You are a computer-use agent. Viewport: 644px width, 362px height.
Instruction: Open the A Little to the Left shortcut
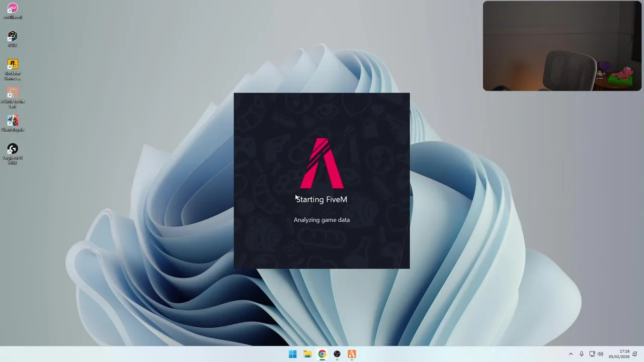coord(13,97)
